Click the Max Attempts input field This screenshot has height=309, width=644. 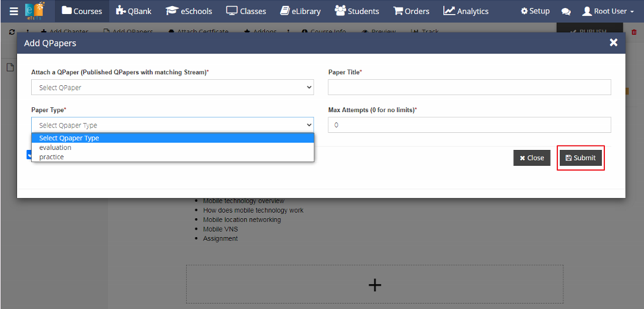pos(469,125)
